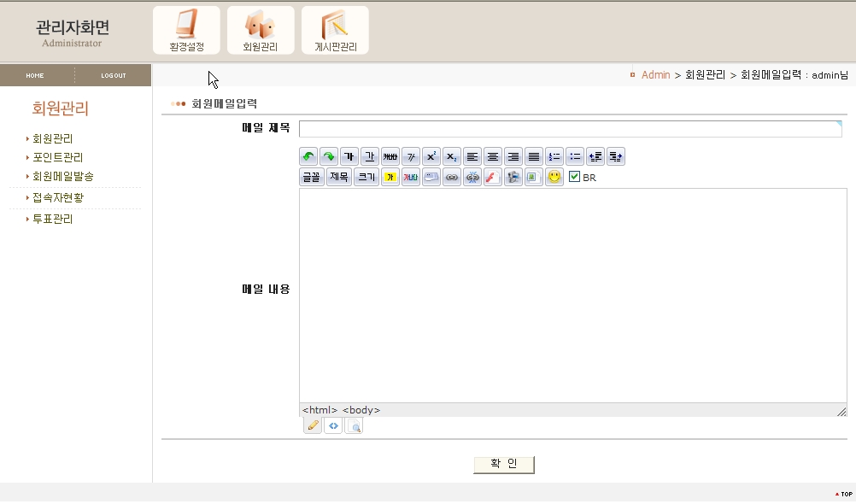Insert a hyperlink with link icon
The image size is (856, 504).
452,178
